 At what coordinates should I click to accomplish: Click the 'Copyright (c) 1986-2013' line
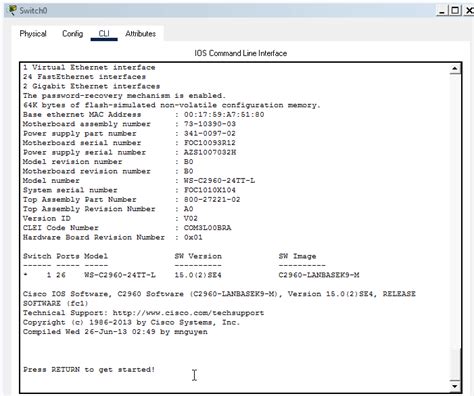[132, 322]
